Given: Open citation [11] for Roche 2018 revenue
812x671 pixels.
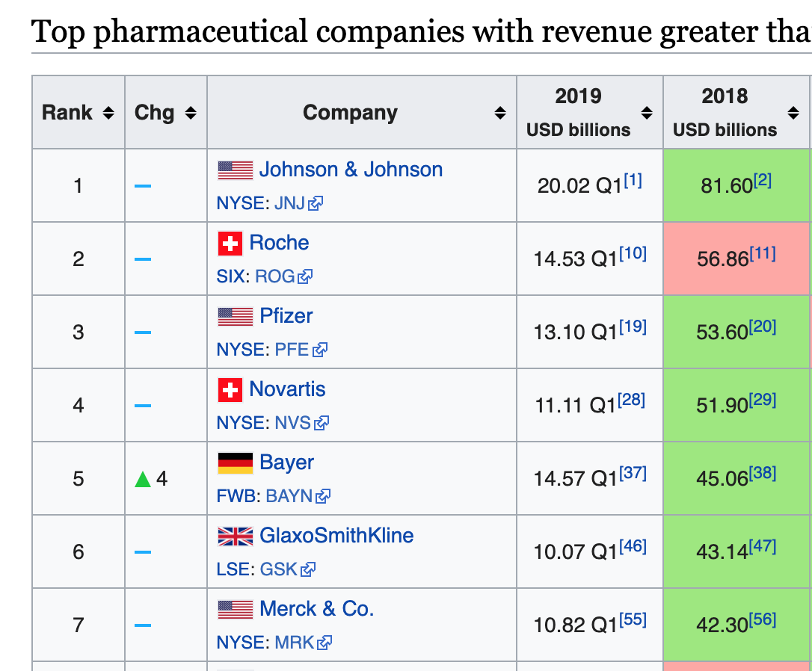Looking at the screenshot, I should coord(762,254).
